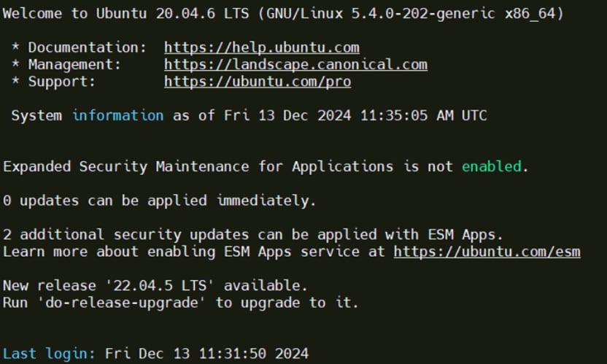Viewport: 607px width, 364px height.
Task: Click '0 updates can be applied immediately.'
Action: 160,201
